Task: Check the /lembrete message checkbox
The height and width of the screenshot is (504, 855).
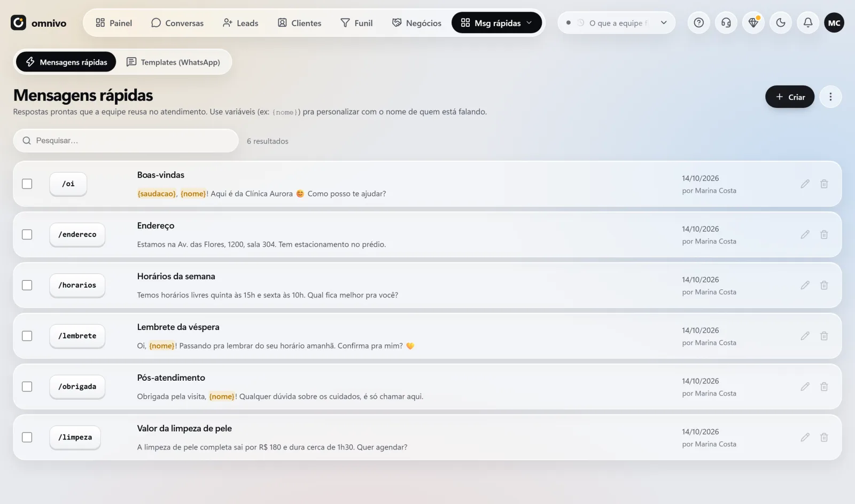Action: point(27,336)
